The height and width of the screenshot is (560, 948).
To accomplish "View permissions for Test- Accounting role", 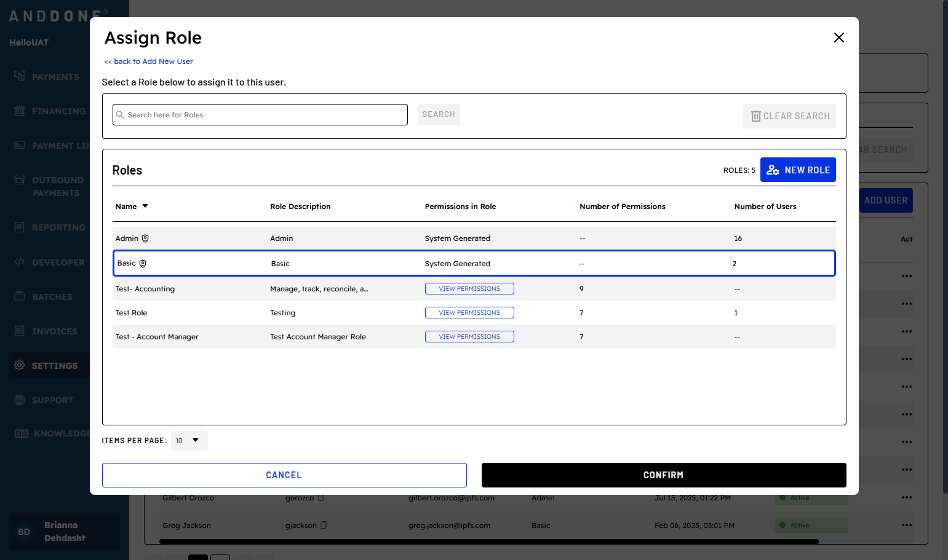I will point(469,289).
